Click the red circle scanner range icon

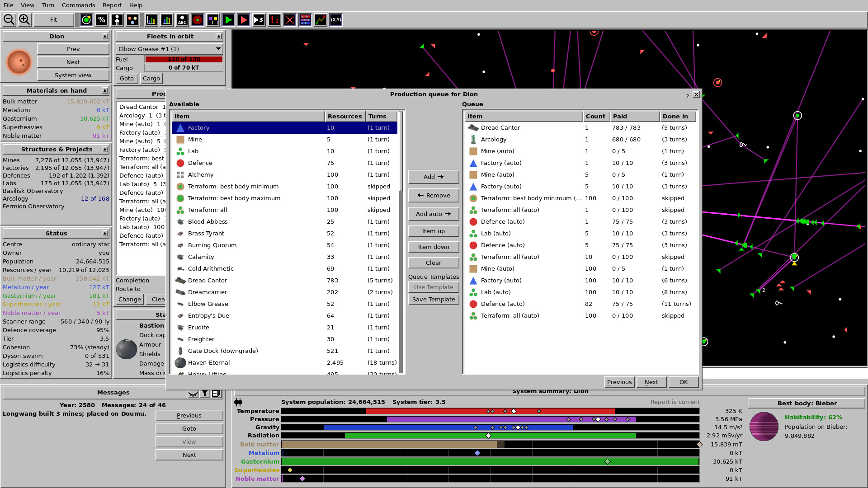(x=198, y=20)
